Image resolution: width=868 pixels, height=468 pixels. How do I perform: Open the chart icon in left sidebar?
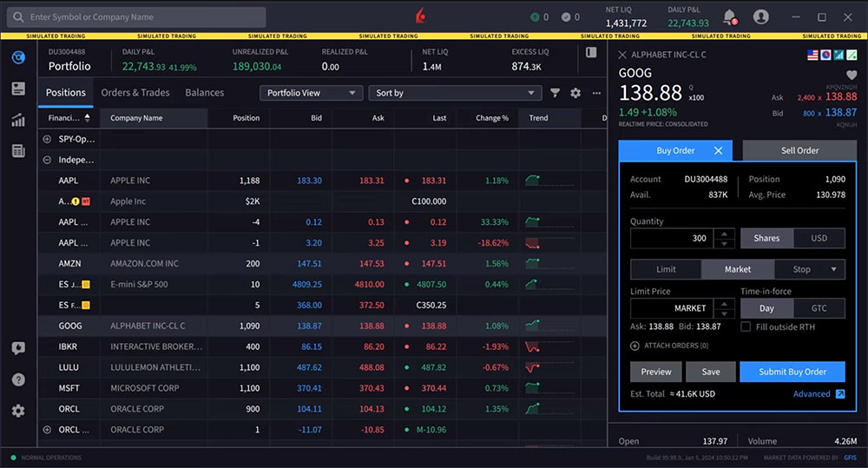click(x=18, y=120)
